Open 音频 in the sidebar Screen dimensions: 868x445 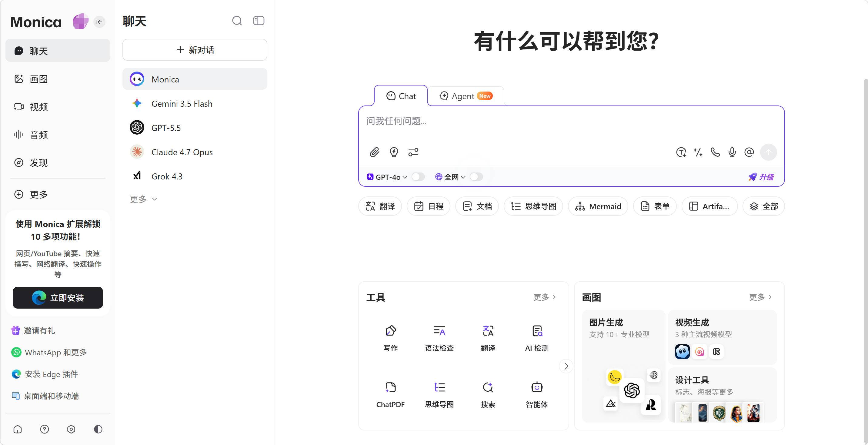click(58, 135)
